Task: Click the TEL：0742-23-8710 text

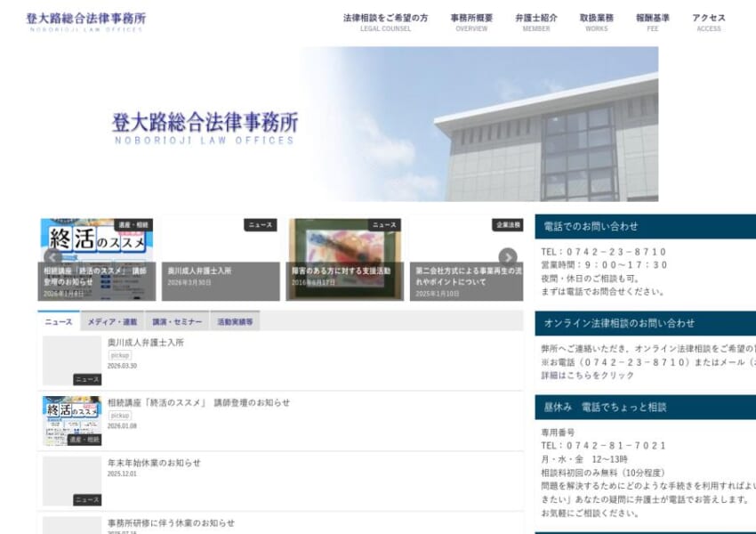Action: (603, 252)
